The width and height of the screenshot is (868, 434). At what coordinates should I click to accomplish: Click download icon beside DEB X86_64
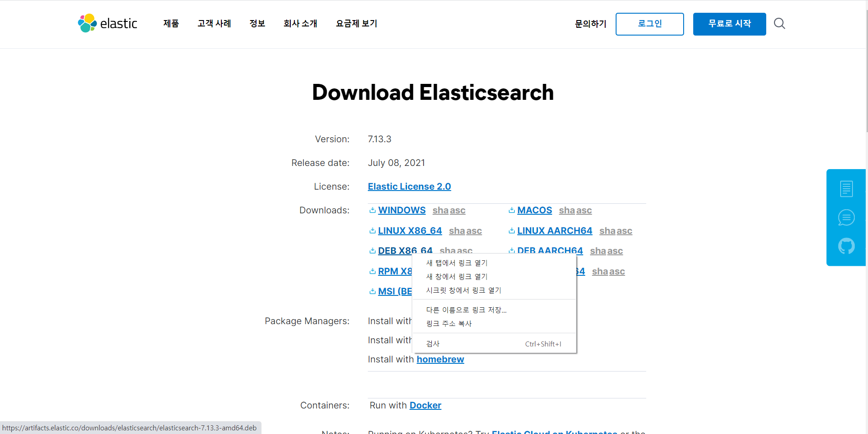pos(372,251)
